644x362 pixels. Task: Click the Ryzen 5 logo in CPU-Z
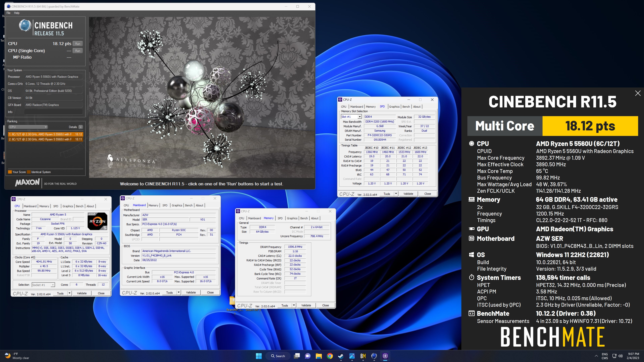click(x=97, y=221)
